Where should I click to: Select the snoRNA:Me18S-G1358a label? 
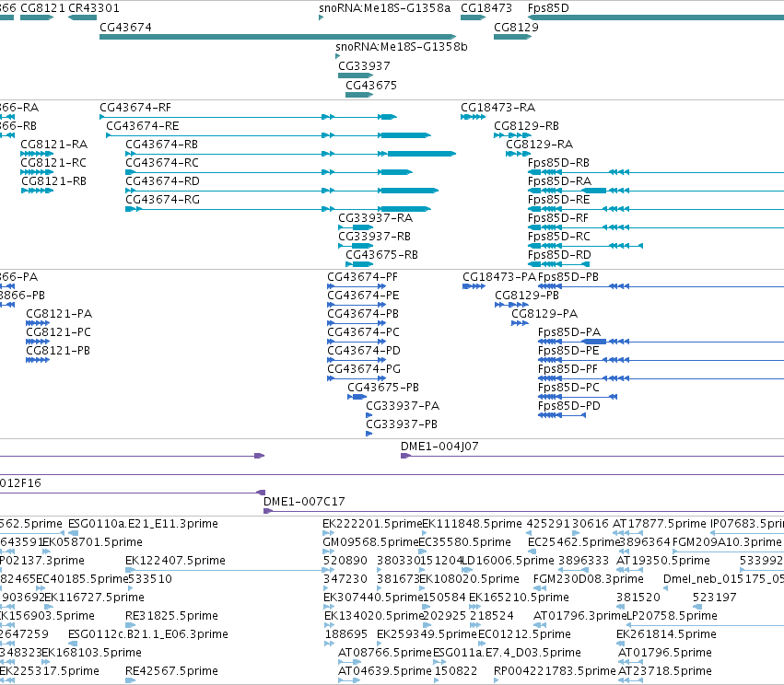coord(384,8)
